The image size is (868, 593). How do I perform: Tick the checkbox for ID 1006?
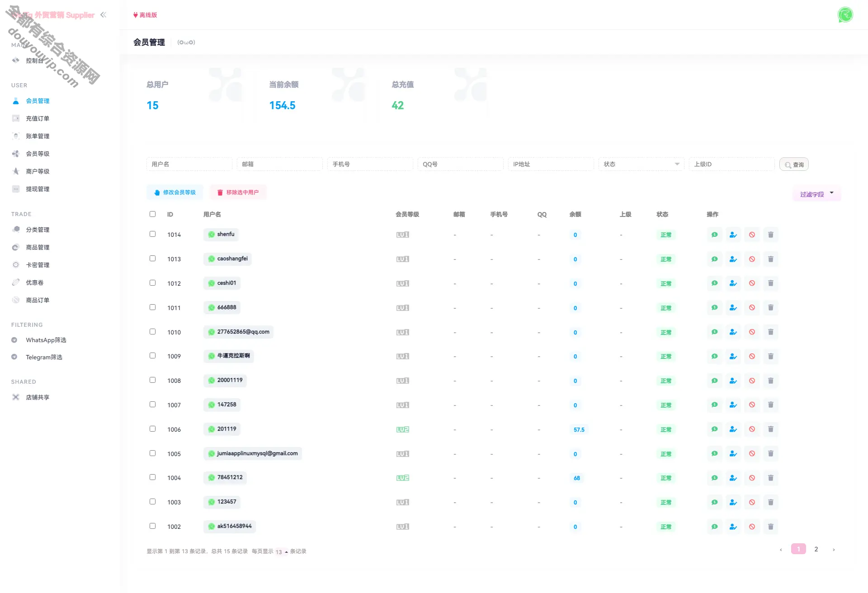pos(153,429)
